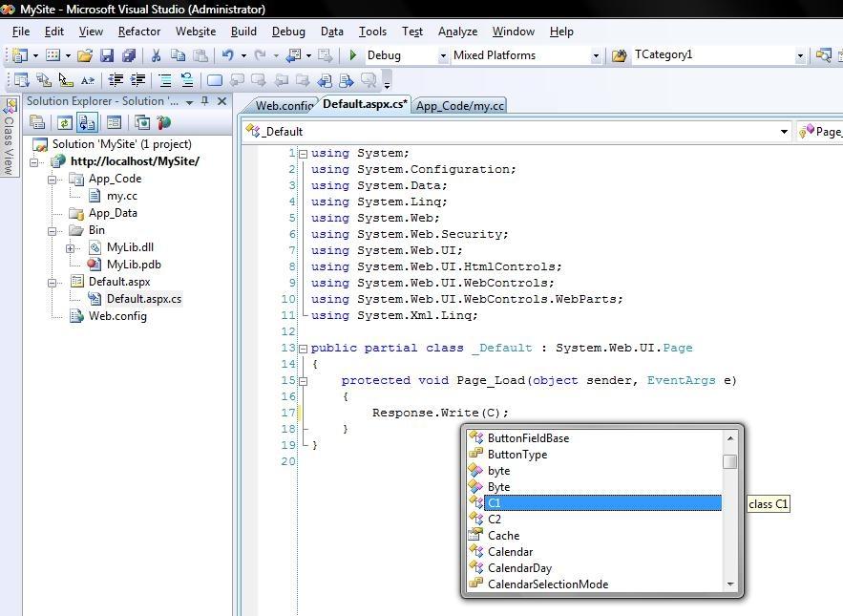Increase line indent with the indent icon
Image resolution: width=843 pixels, height=616 pixels.
(x=137, y=80)
